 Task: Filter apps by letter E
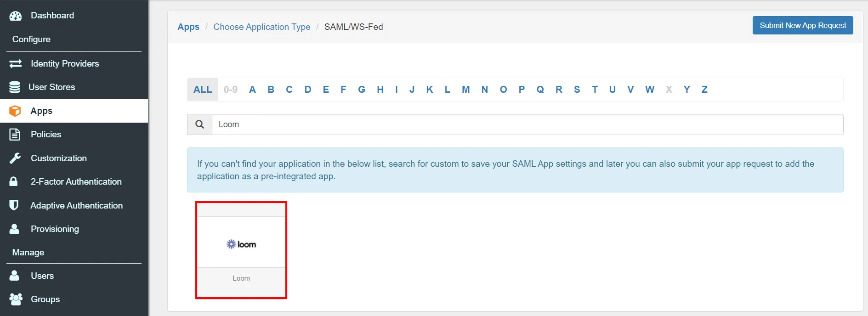coord(326,90)
